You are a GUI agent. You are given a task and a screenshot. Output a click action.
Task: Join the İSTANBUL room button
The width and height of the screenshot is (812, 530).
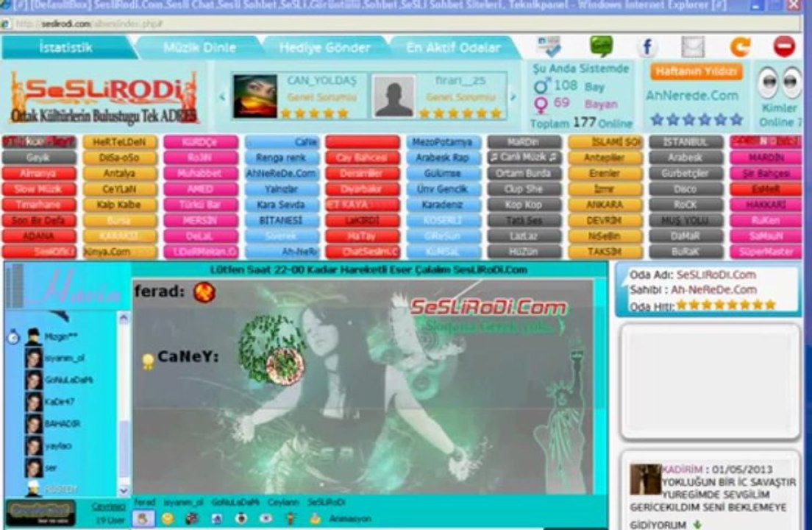685,141
